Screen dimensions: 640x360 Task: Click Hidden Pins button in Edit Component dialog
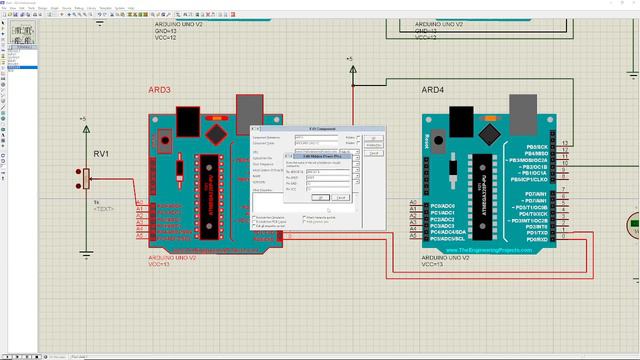373,145
